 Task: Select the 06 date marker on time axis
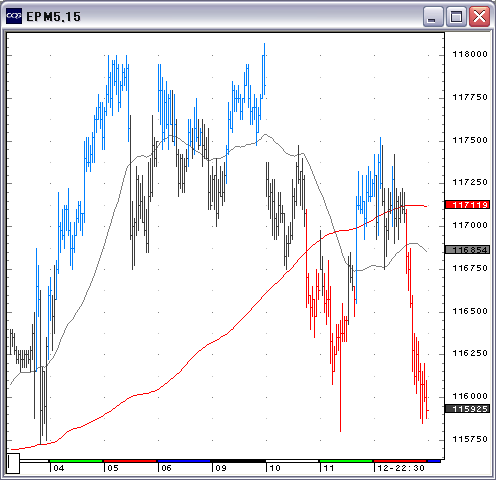tap(166, 468)
